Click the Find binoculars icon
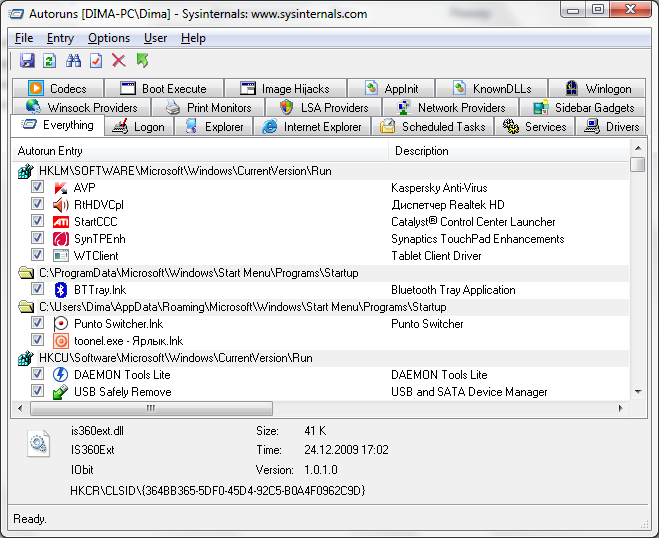Viewport: 659px width, 538px height. point(73,61)
